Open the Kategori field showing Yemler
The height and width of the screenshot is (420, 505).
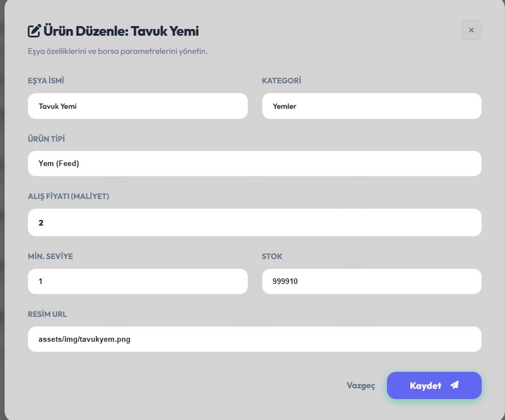[371, 106]
